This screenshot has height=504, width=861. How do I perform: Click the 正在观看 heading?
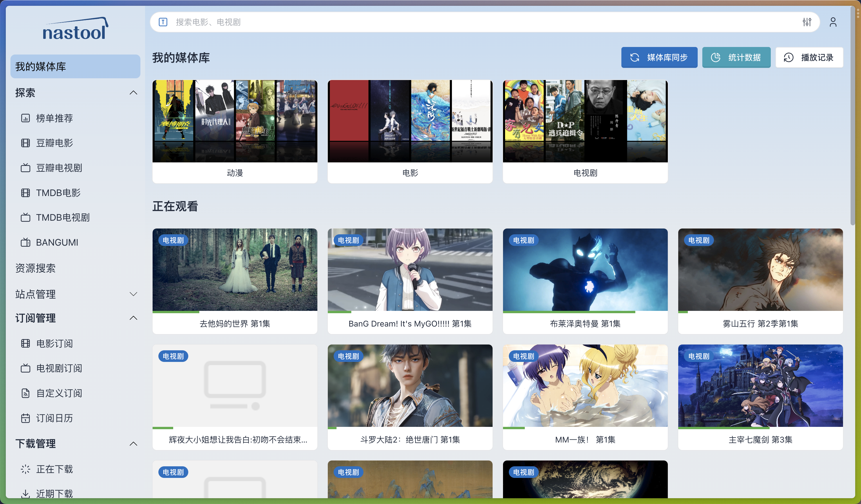tap(175, 206)
